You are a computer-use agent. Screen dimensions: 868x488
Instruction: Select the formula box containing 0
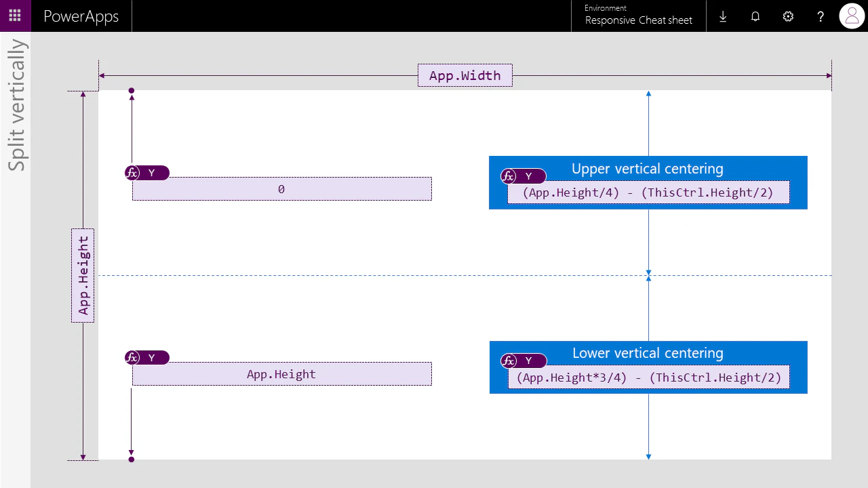tap(282, 189)
